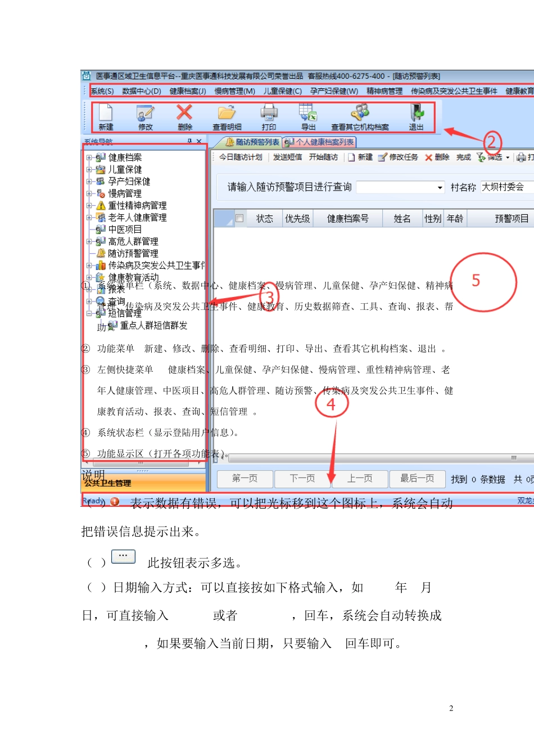534x756 pixels.
Task: Open 传染病及突发公共卫生事件 menu
Action: (454, 91)
